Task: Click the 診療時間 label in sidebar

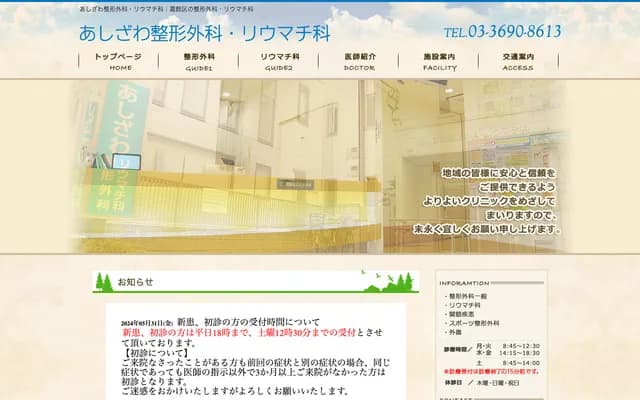Action: (458, 349)
